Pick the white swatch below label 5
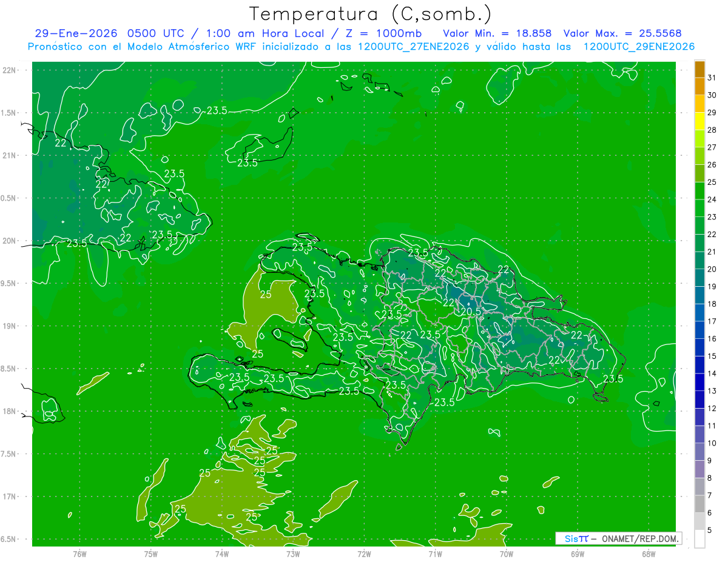728x562 pixels. coord(700,539)
